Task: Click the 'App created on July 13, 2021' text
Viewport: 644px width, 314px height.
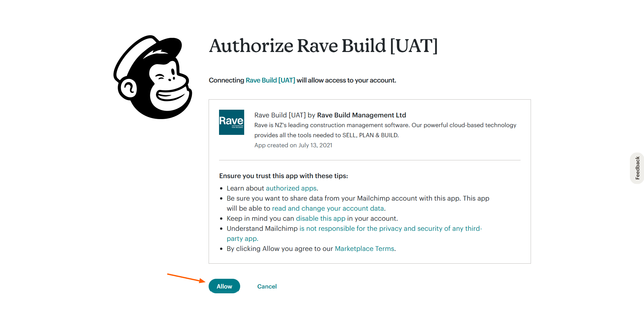Action: 293,145
